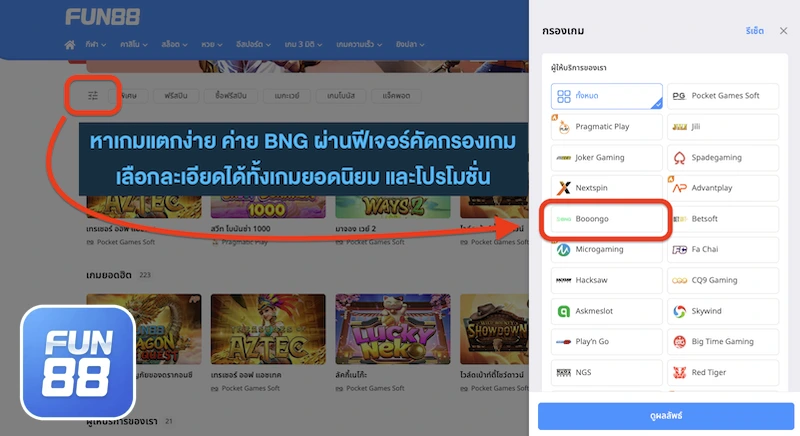
Task: Click the มาจอง เวย์ 2 game title
Action: pyautogui.click(x=356, y=228)
